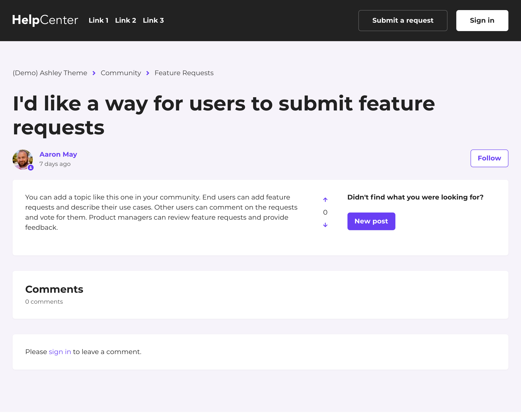This screenshot has width=521, height=420.
Task: Open Aaron May's profile link
Action: click(58, 154)
